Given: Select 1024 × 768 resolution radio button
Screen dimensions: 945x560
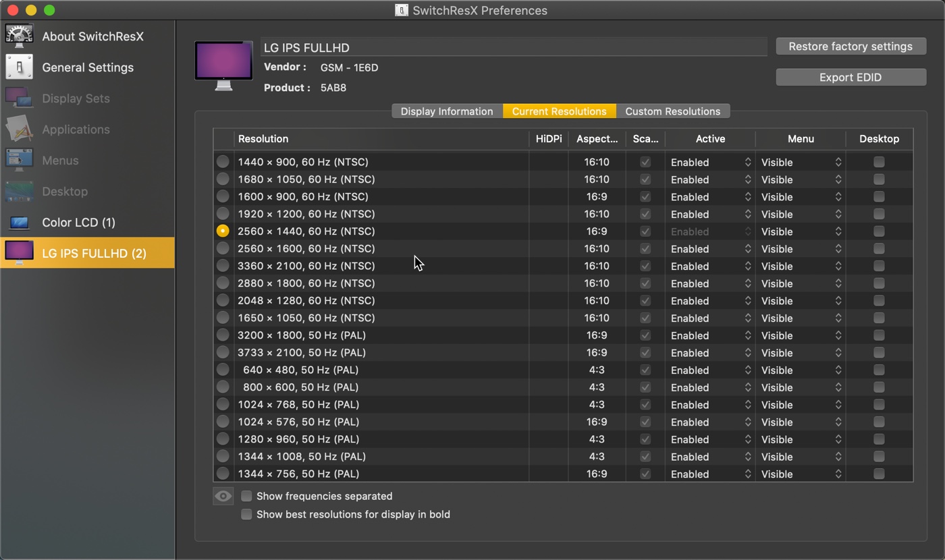Looking at the screenshot, I should tap(223, 404).
